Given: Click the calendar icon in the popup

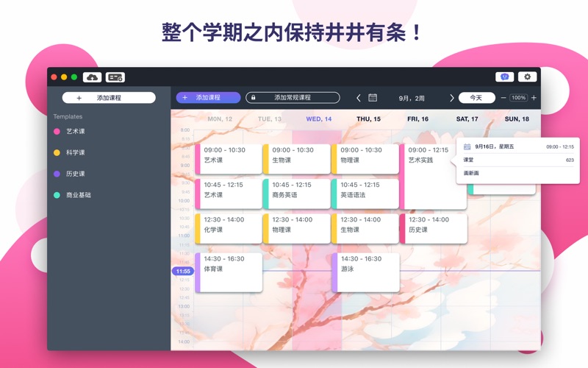Looking at the screenshot, I should click(467, 146).
